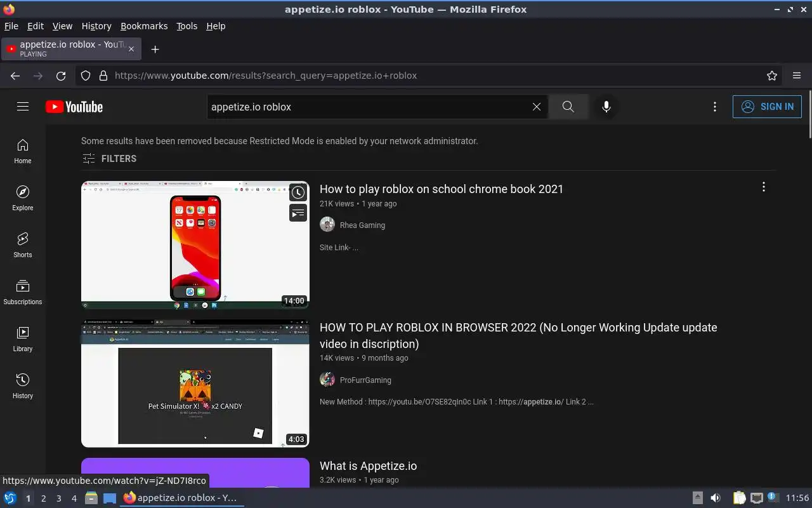Screen dimensions: 812x508
Task: Open the History menu
Action: 96,26
